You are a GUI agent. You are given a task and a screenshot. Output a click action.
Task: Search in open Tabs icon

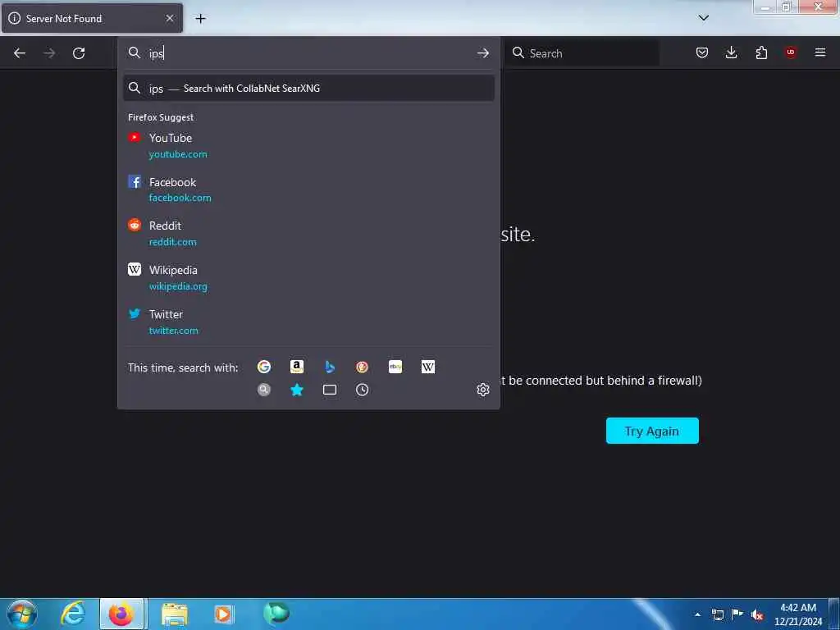(x=330, y=390)
